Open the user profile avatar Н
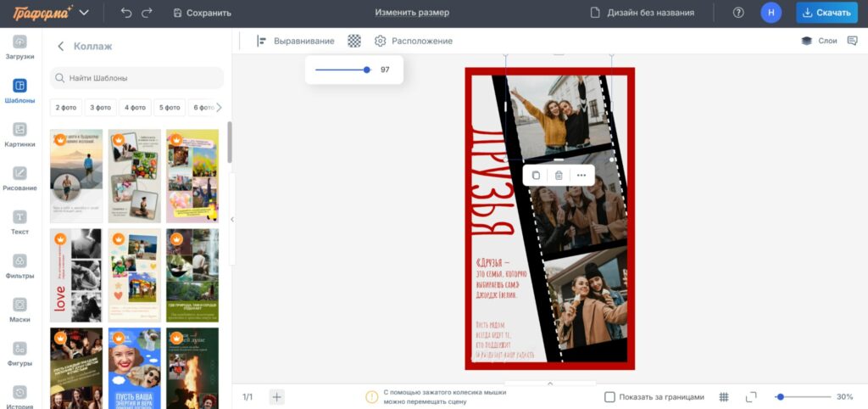The width and height of the screenshot is (868, 409). tap(771, 12)
